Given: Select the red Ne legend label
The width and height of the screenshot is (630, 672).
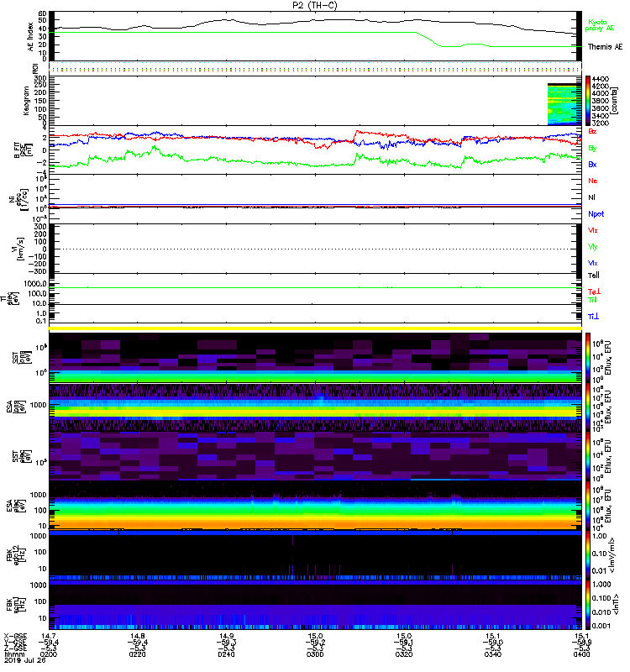Looking at the screenshot, I should click(x=593, y=181).
